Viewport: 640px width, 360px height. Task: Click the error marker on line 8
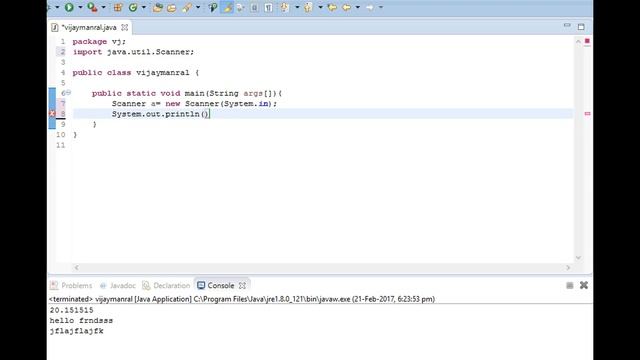(x=52, y=114)
